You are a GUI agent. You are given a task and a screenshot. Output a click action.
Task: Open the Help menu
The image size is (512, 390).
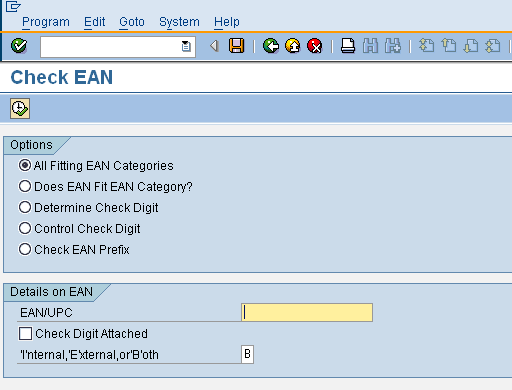pyautogui.click(x=227, y=22)
